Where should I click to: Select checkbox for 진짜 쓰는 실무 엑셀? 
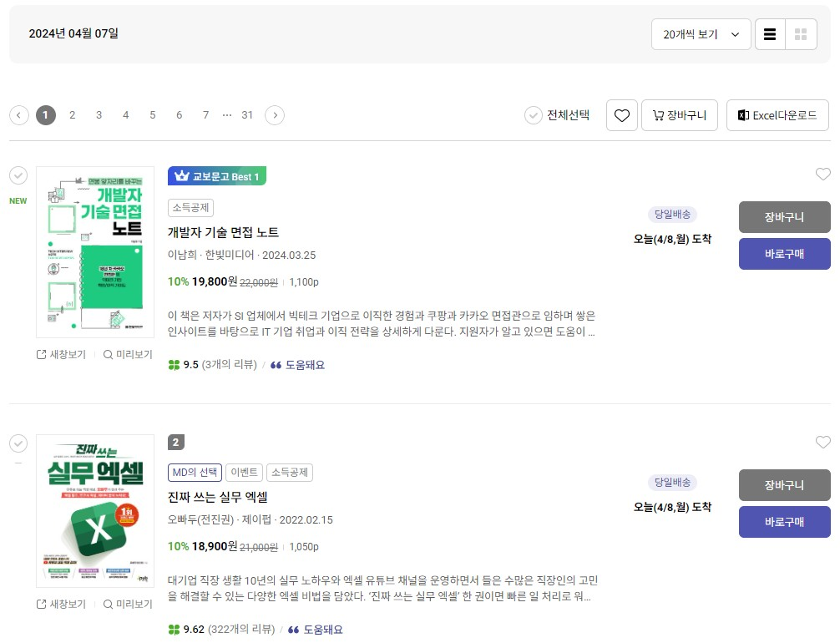pyautogui.click(x=18, y=443)
